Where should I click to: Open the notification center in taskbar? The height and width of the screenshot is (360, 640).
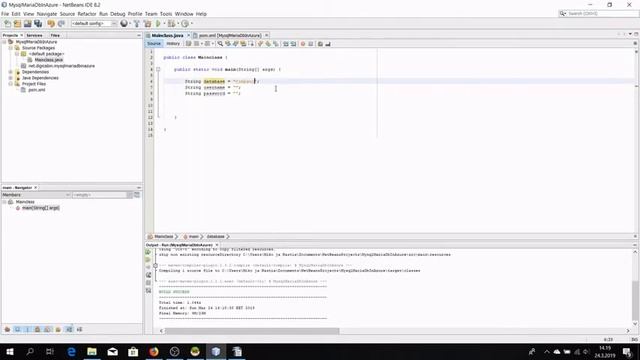click(627, 351)
